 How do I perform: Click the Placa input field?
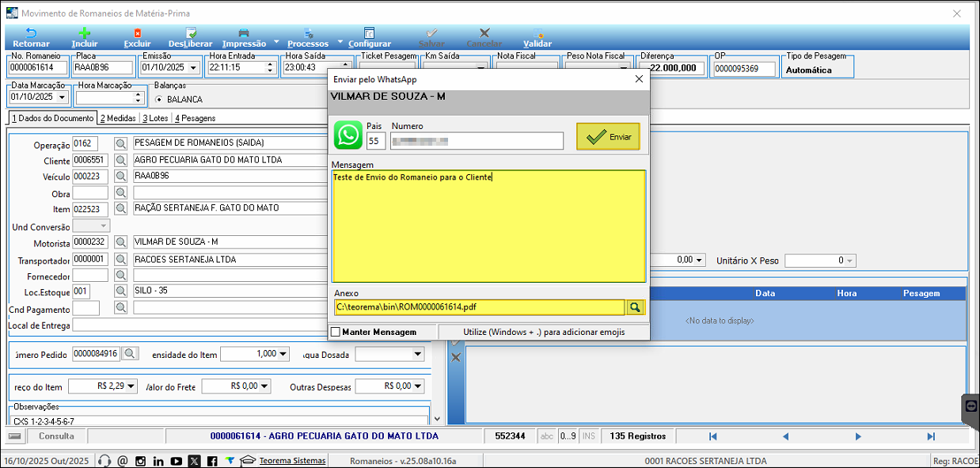click(103, 68)
